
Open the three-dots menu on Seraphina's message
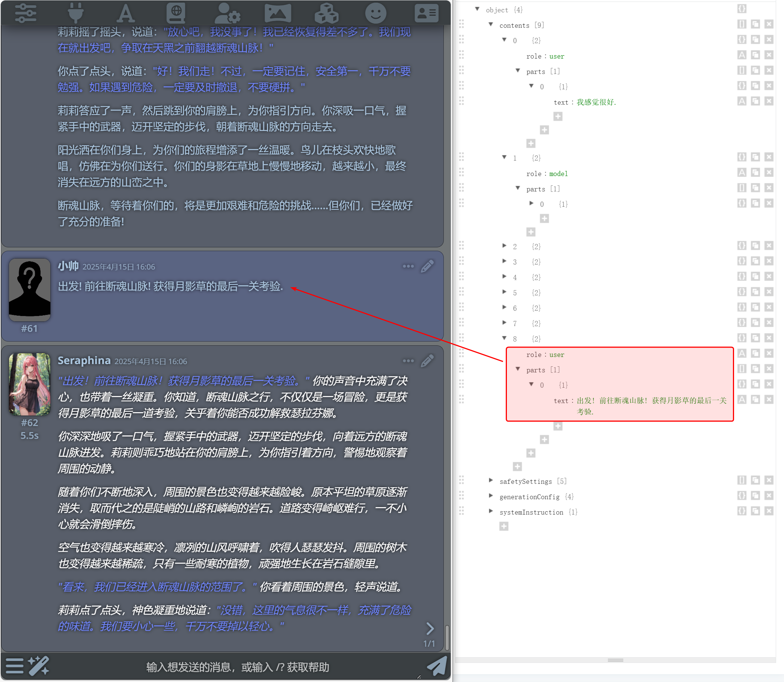click(x=408, y=361)
